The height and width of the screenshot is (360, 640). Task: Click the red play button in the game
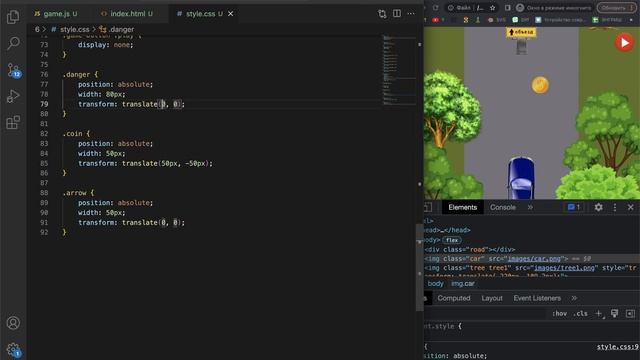(624, 42)
